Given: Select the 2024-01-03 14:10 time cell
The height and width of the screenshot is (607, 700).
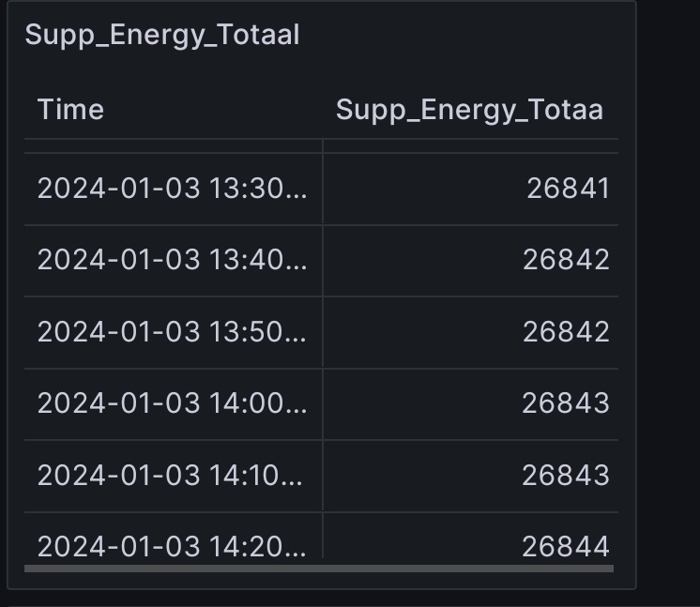Looking at the screenshot, I should point(174,477).
